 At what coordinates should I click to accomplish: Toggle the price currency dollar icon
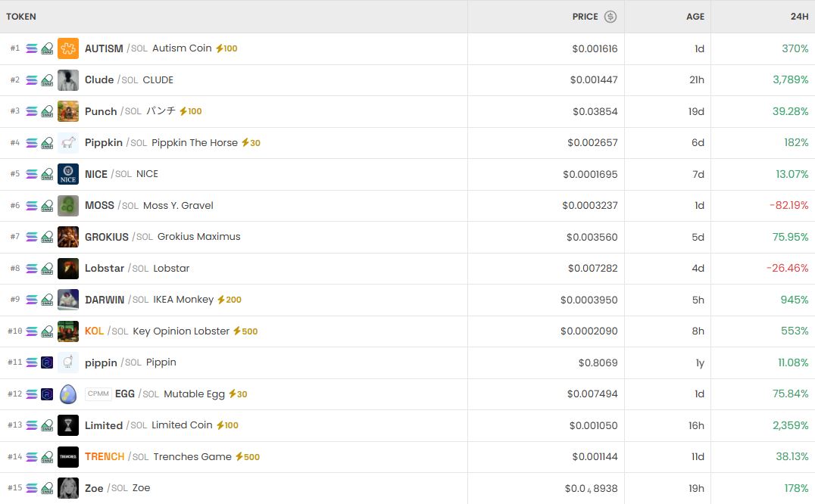(x=610, y=17)
